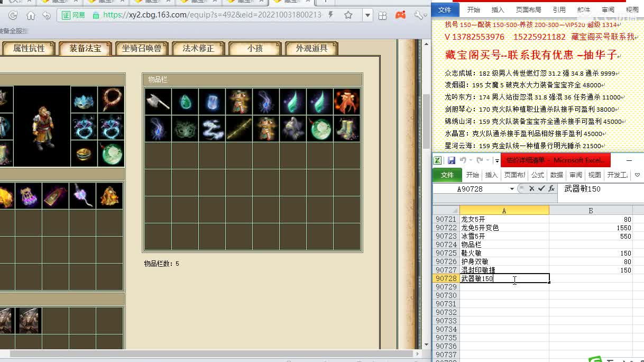This screenshot has width=644, height=362.
Task: Open the 坐骑召唤兽 tab
Action: [142, 49]
